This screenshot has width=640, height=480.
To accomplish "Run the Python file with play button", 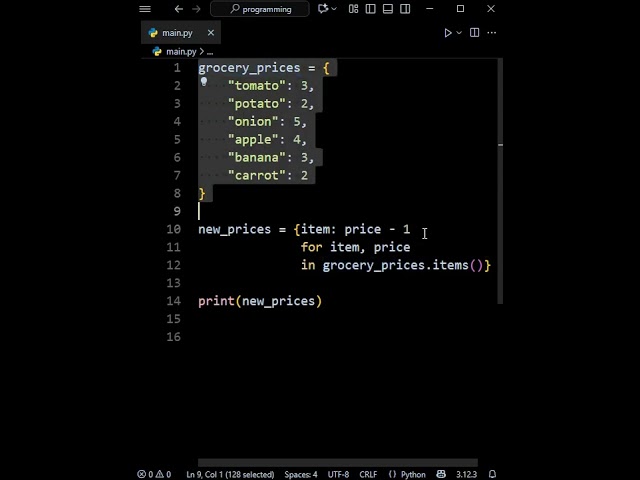I will click(x=448, y=33).
